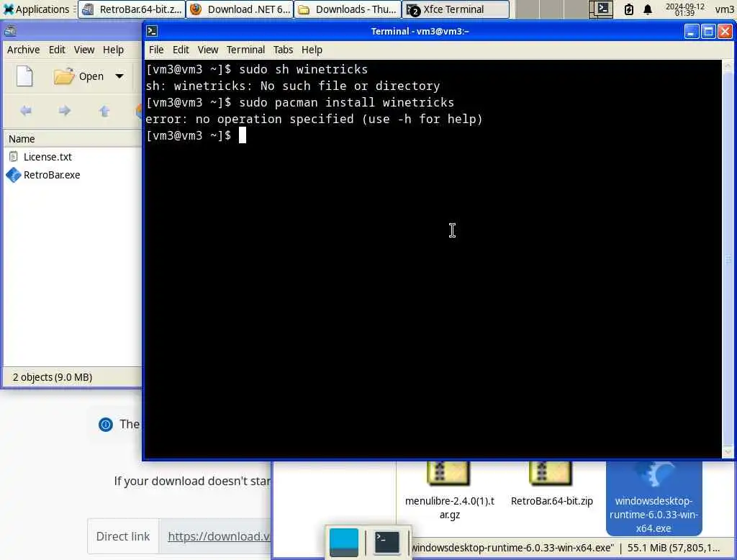Click the RetroBar.exe blue diamond icon
737x560 pixels.
(x=14, y=175)
